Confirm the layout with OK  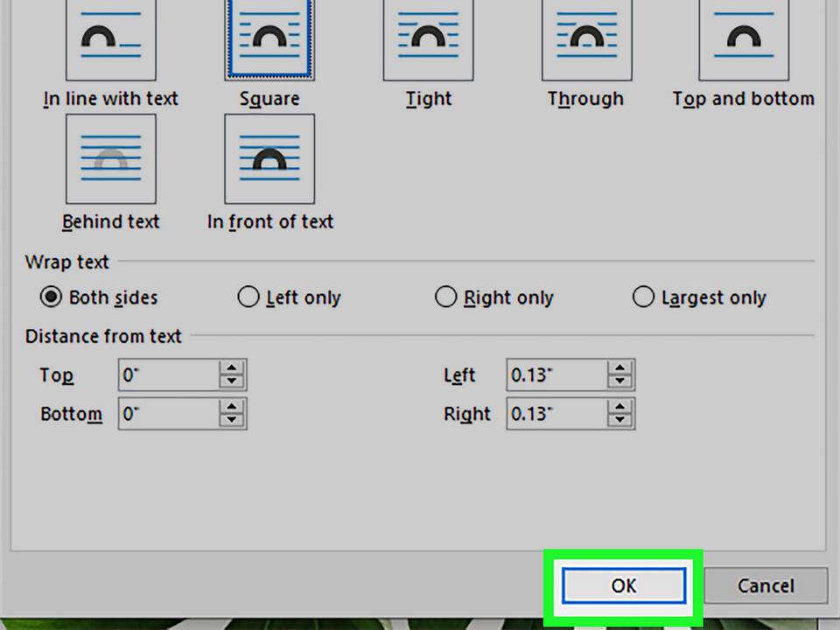tap(624, 585)
